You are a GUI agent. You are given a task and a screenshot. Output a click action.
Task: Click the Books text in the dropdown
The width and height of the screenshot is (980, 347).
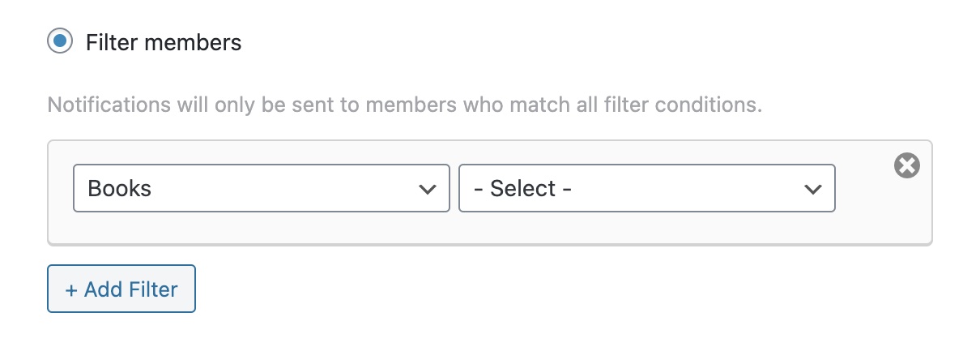[x=120, y=189]
